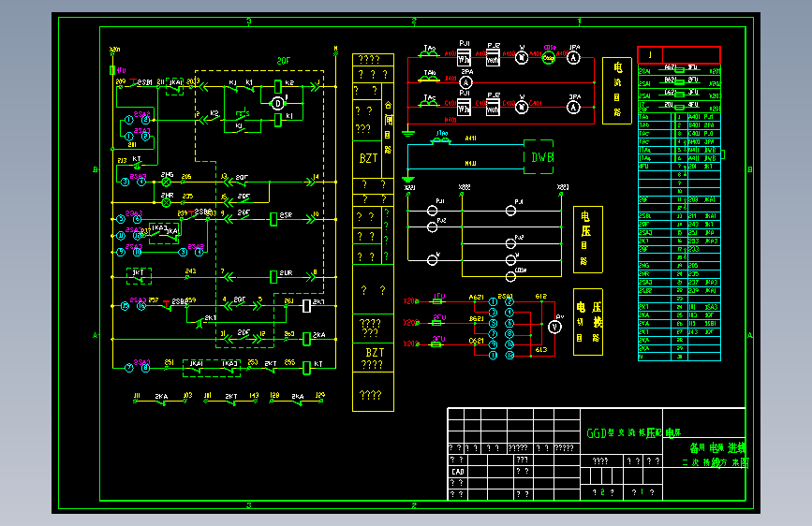
Task: Select the dashed DWB device box
Action: (x=539, y=157)
